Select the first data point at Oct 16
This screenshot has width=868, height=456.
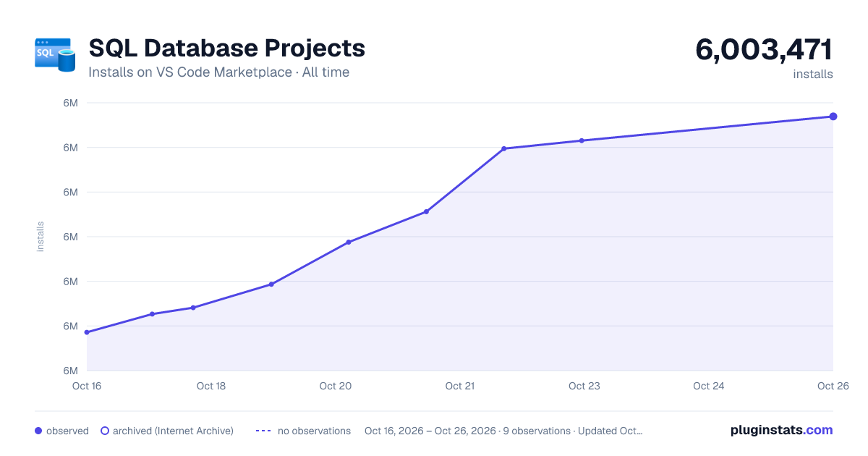pos(87,332)
